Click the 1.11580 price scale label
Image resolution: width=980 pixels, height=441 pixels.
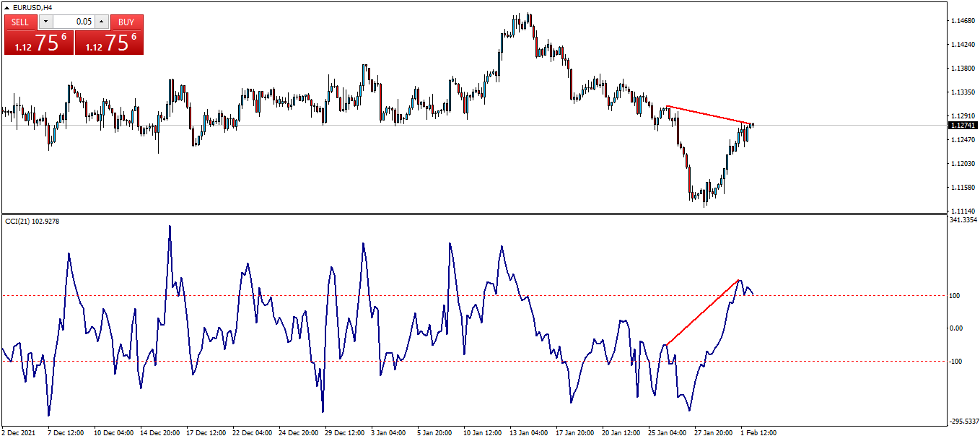click(963, 187)
